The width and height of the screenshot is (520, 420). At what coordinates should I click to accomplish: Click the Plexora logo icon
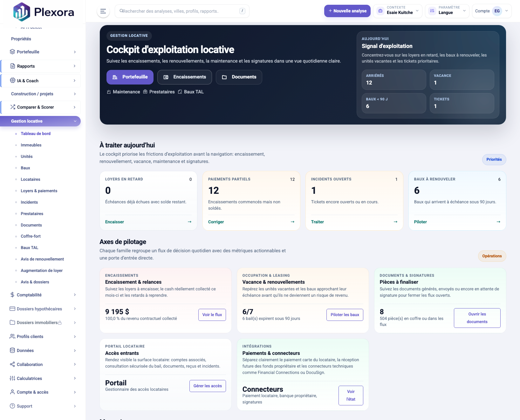(x=21, y=12)
